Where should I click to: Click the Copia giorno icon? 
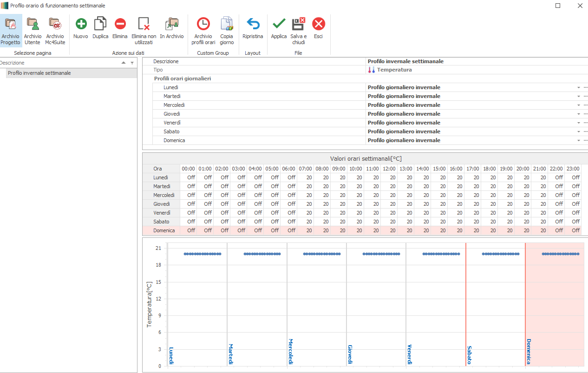tap(227, 24)
